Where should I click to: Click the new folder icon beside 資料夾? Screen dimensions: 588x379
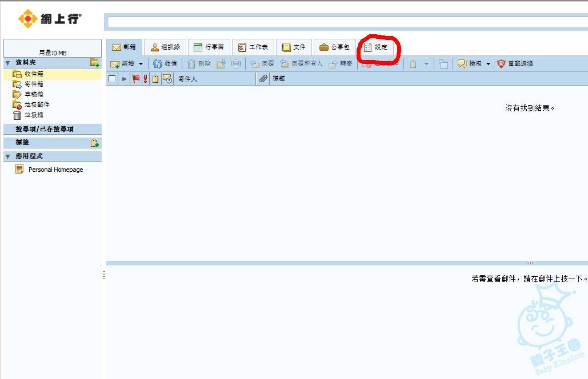[x=95, y=63]
